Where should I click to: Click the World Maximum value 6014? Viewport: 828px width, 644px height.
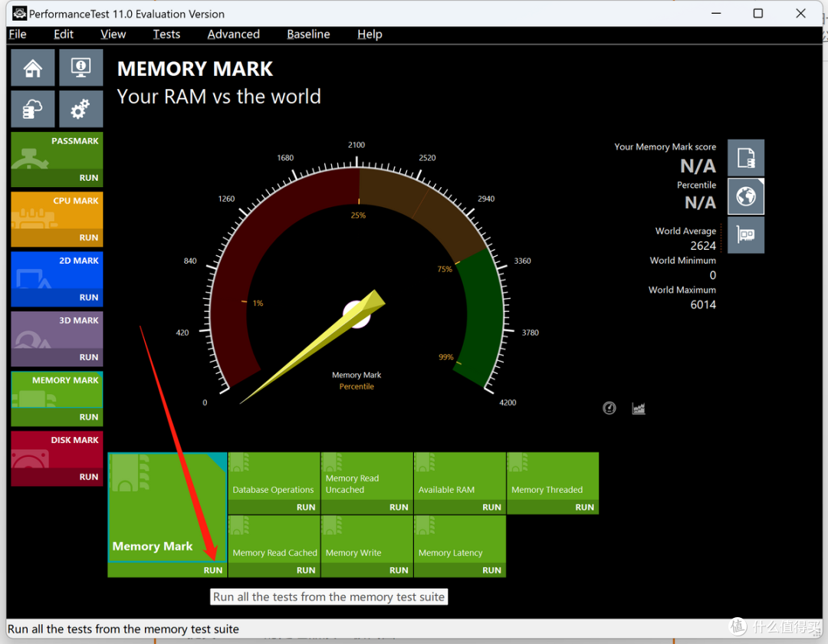pos(703,304)
